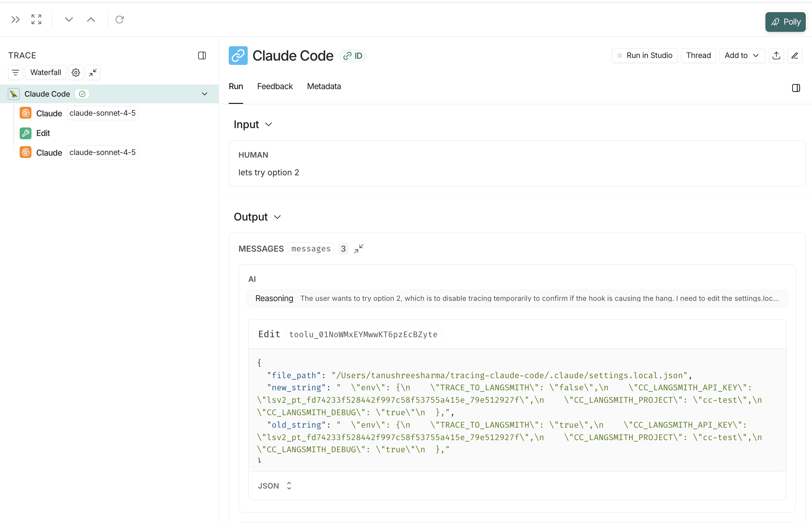Screen dimensions: 812x523
Task: Collapse the left trace sidebar
Action: pos(15,19)
